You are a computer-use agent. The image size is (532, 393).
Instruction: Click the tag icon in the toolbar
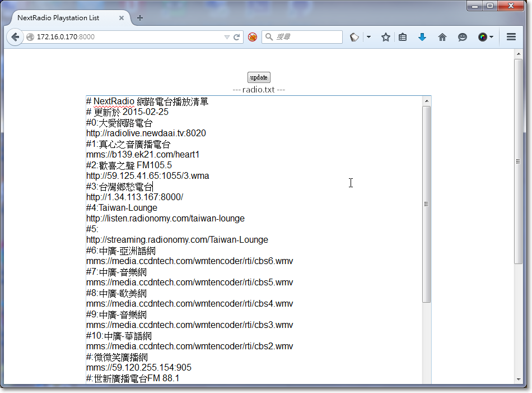click(354, 37)
